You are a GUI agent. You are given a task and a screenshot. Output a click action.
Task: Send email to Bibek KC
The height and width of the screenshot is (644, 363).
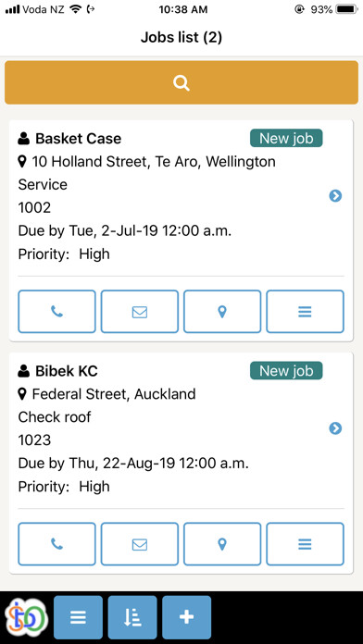pos(140,544)
